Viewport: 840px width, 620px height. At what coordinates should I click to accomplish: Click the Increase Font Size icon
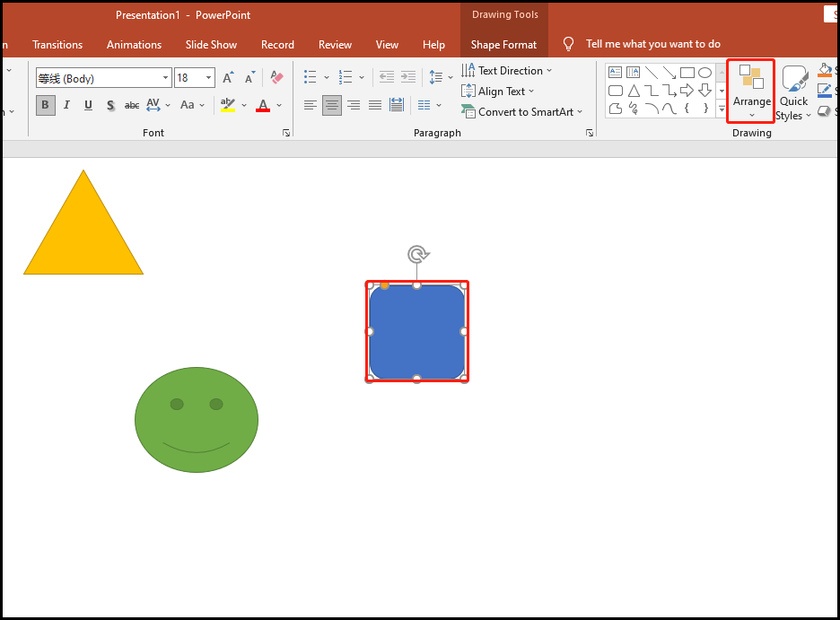click(x=227, y=77)
